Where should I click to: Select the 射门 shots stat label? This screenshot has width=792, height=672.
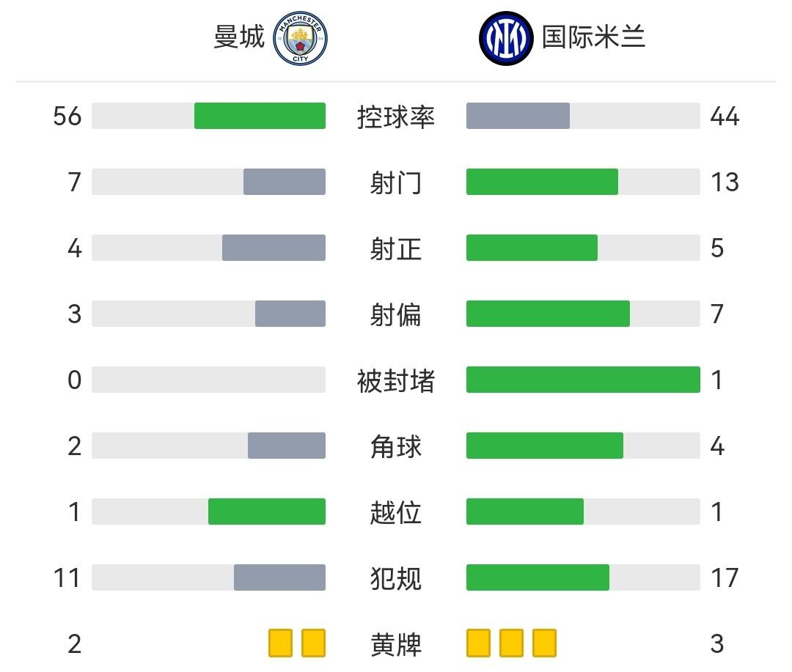396,182
